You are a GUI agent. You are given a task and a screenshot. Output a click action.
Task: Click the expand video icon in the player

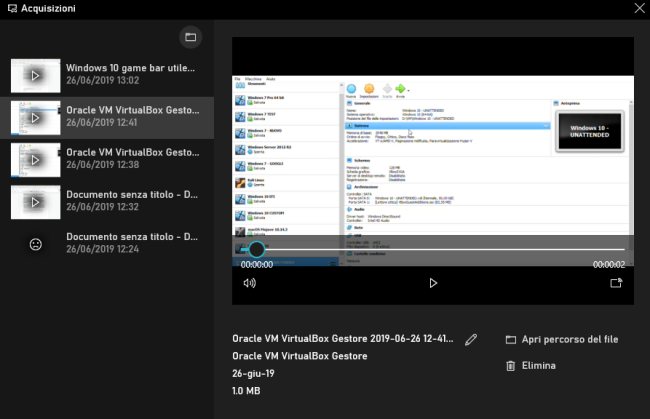(x=616, y=283)
